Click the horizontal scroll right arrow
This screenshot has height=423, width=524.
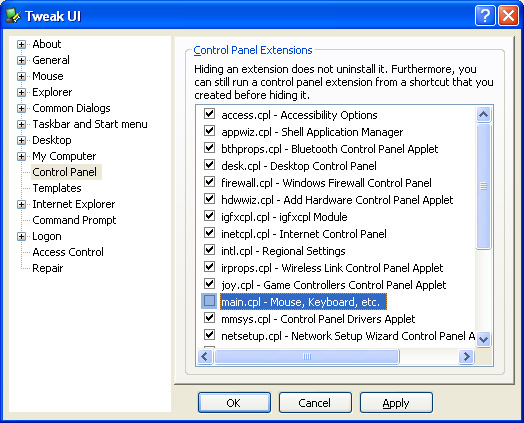point(466,357)
